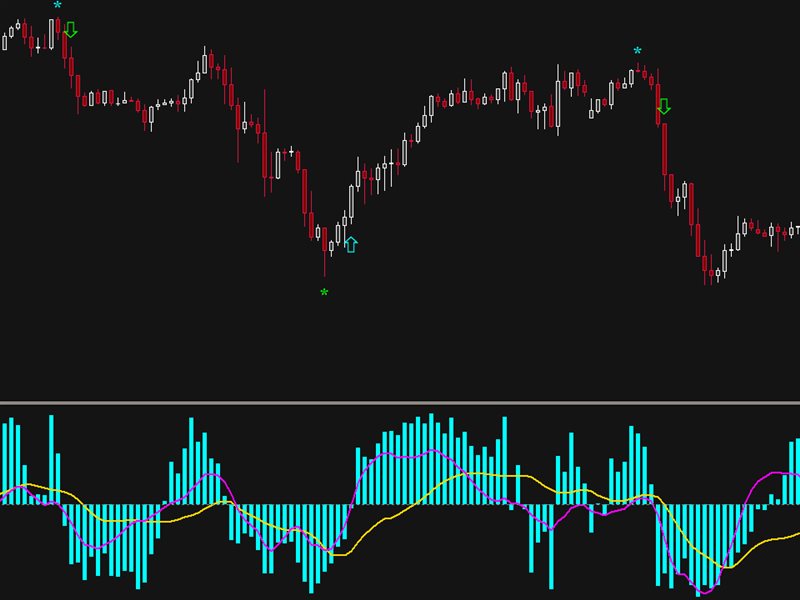Select the cyan asterisk marker at top-left peak
Image resolution: width=800 pixels, height=600 pixels.
point(58,6)
